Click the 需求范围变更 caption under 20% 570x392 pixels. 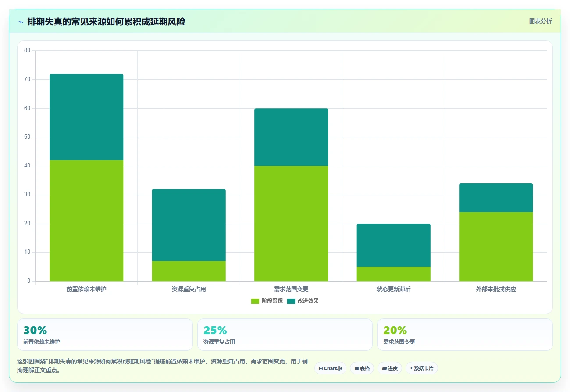[399, 342]
